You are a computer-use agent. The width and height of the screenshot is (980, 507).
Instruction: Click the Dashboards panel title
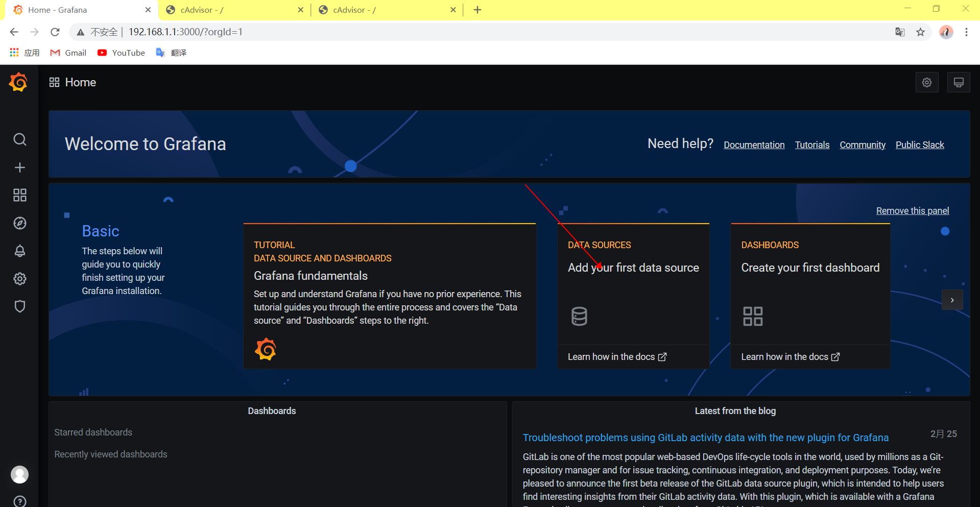(272, 411)
